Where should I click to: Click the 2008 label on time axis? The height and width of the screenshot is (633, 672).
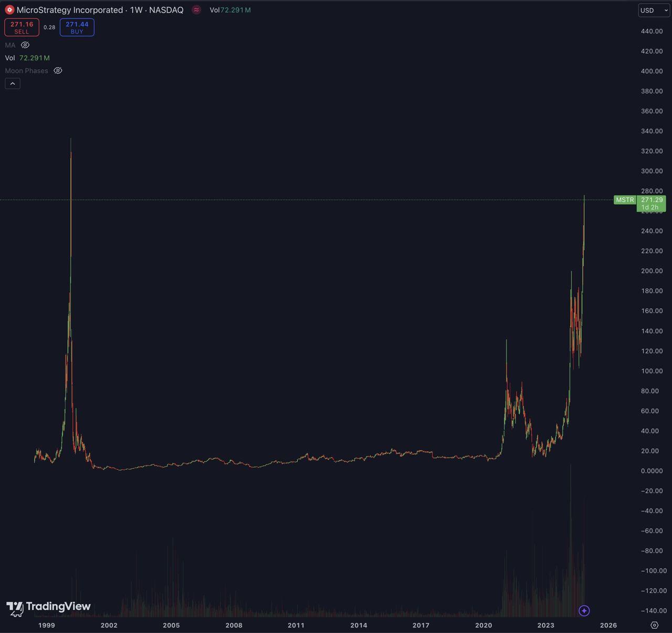(234, 625)
